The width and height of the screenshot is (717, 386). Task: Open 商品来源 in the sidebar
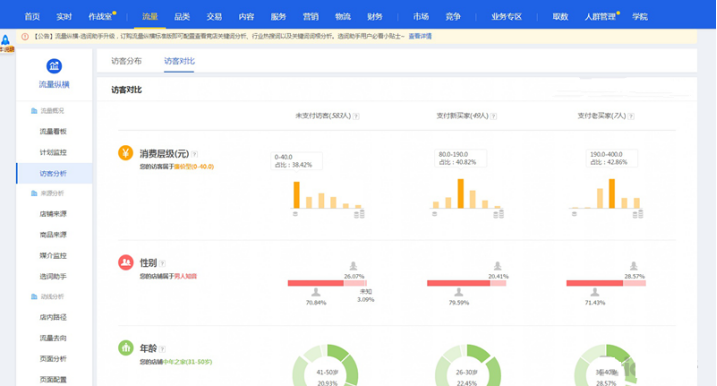(x=53, y=235)
